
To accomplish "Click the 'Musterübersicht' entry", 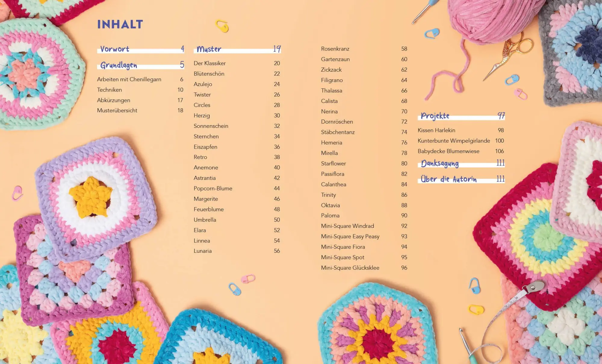I will [117, 110].
